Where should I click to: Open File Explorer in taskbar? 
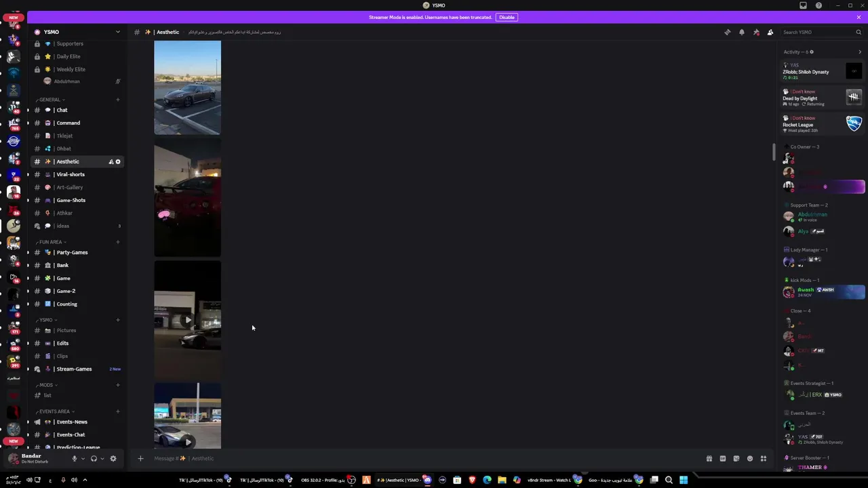click(502, 480)
